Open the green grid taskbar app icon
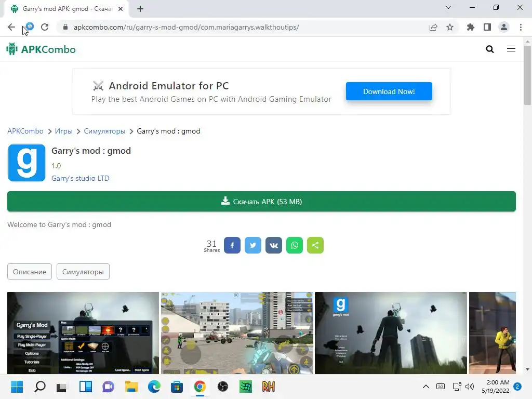 coord(246,387)
